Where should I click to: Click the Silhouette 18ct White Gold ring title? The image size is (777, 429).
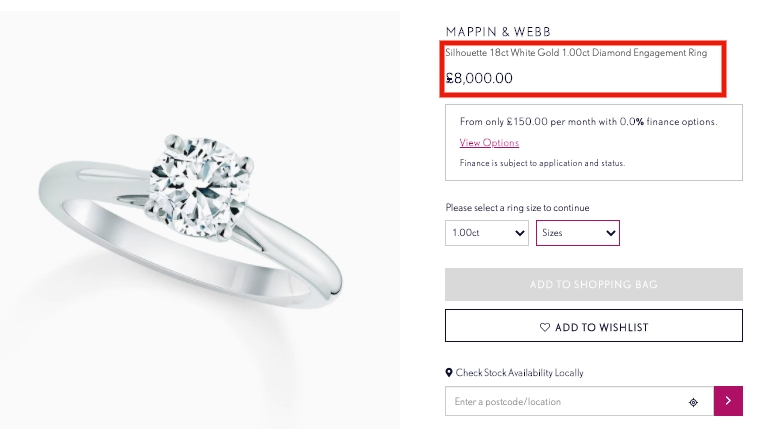(576, 53)
